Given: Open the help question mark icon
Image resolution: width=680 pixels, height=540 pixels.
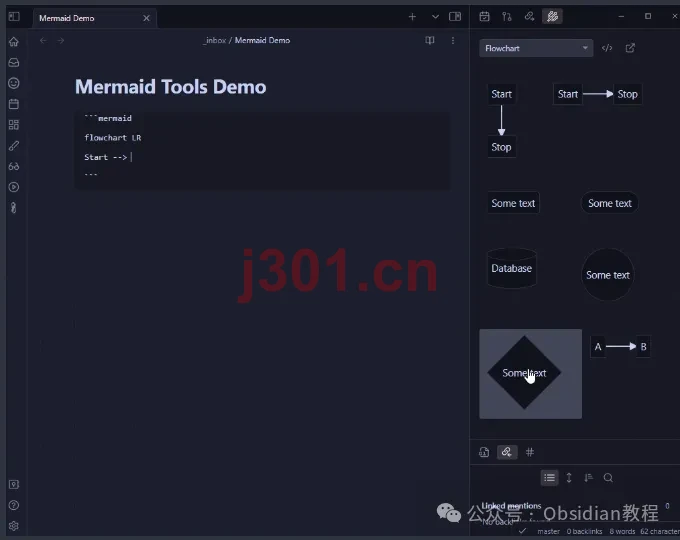Looking at the screenshot, I should pyautogui.click(x=14, y=505).
